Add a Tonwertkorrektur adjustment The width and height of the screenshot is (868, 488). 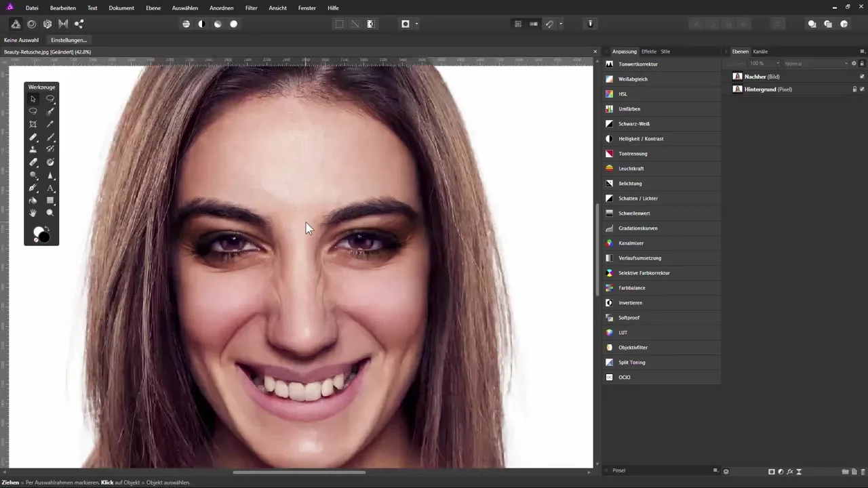coord(661,64)
